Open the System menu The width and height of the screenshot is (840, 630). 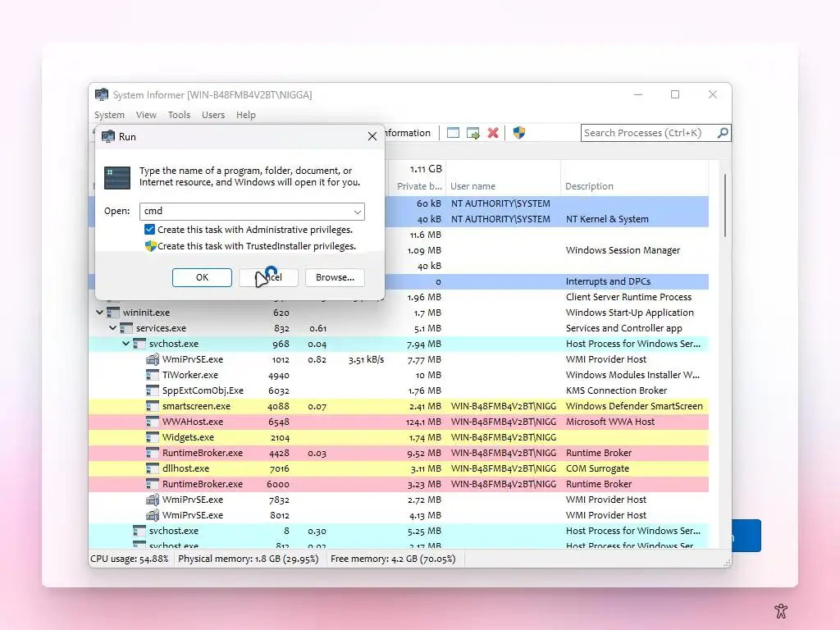(x=109, y=115)
